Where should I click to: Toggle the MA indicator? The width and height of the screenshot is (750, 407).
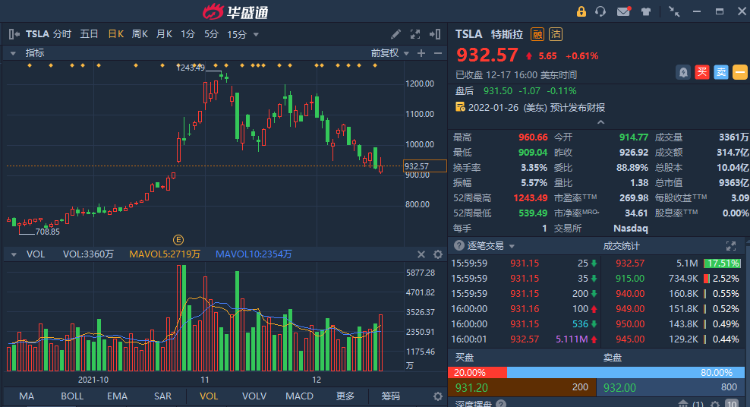coord(27,396)
